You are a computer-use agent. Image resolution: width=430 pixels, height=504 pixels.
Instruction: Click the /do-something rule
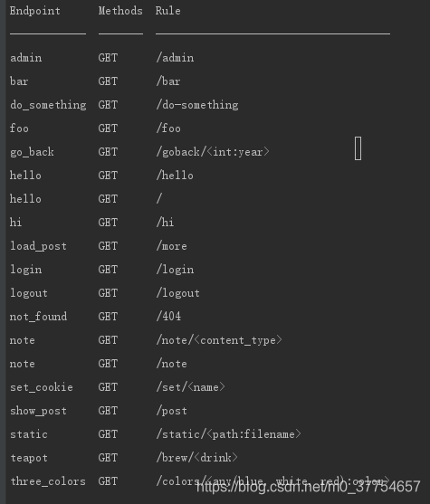point(197,105)
